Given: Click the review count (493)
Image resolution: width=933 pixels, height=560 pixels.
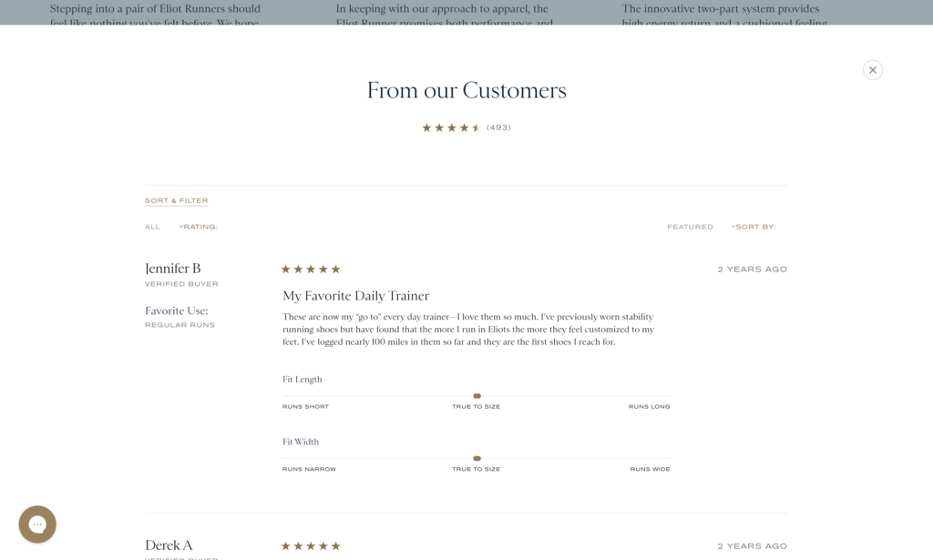Looking at the screenshot, I should (x=498, y=127).
